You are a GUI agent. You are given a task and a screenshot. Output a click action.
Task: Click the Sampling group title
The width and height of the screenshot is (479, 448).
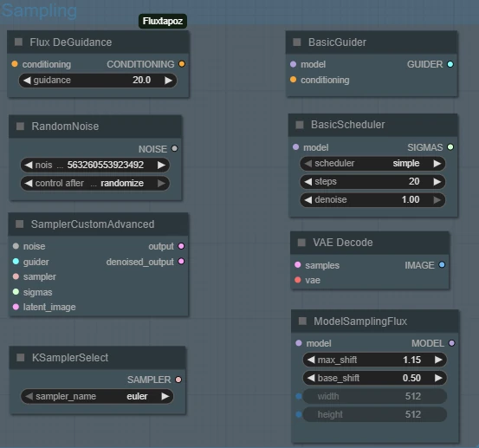click(39, 10)
